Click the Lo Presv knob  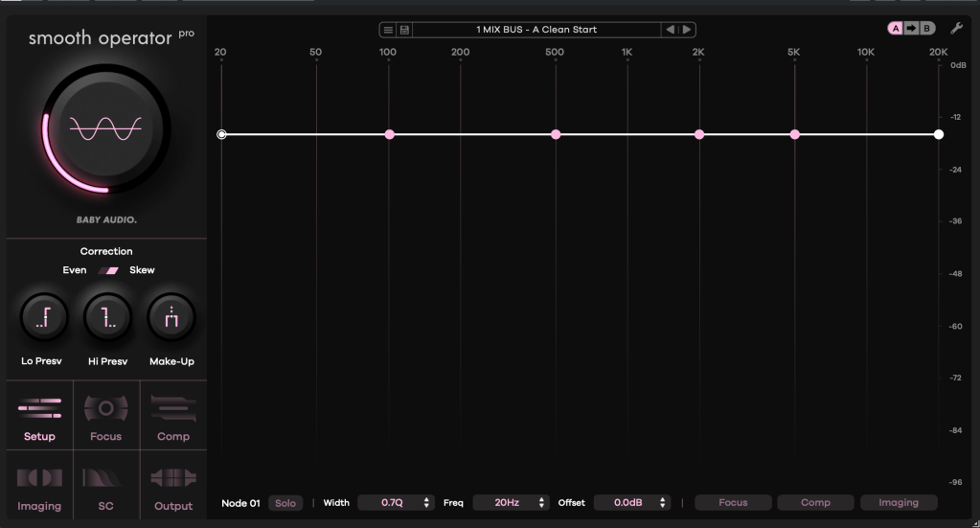[44, 317]
